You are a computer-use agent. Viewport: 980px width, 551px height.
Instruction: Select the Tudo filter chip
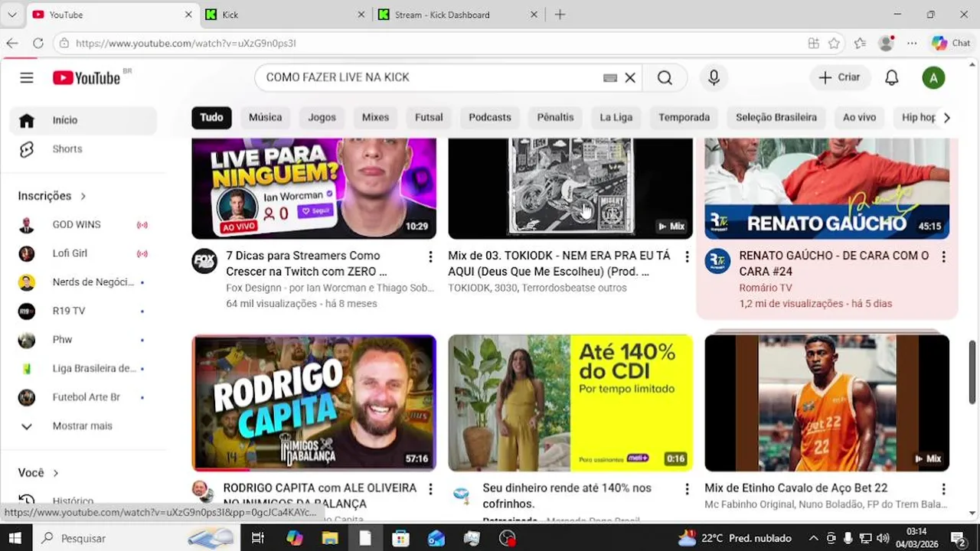coord(211,117)
